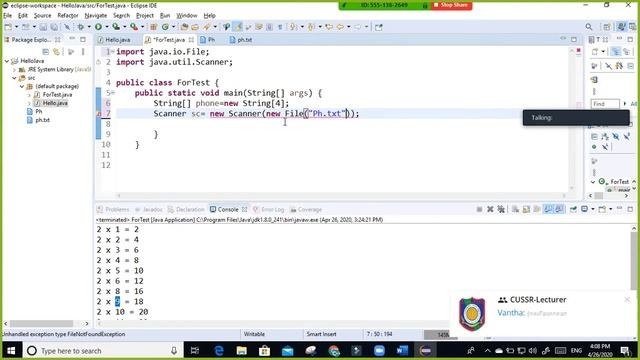Viewport: 640px width, 360px height.
Task: Click the Save icon in toolbar
Action: pos(43,27)
